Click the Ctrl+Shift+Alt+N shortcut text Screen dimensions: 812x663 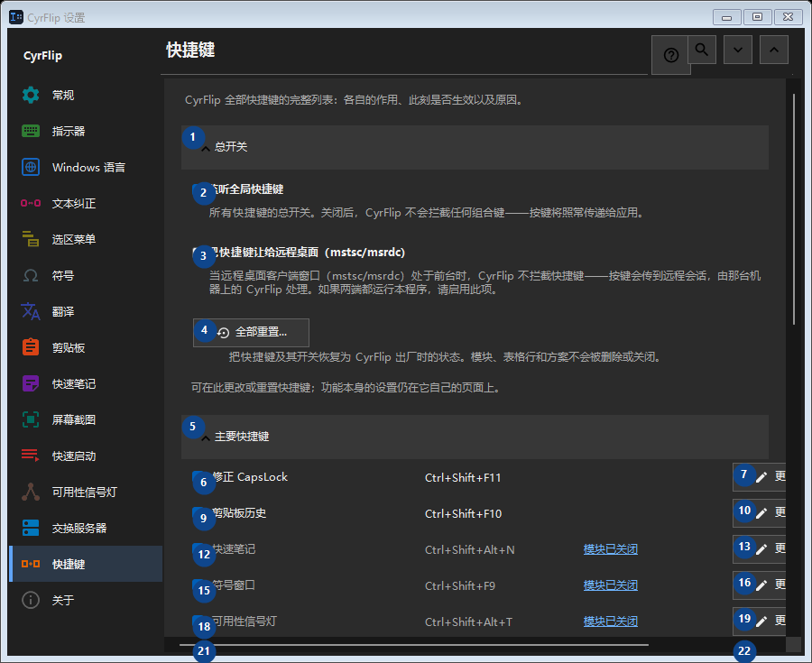[470, 550]
